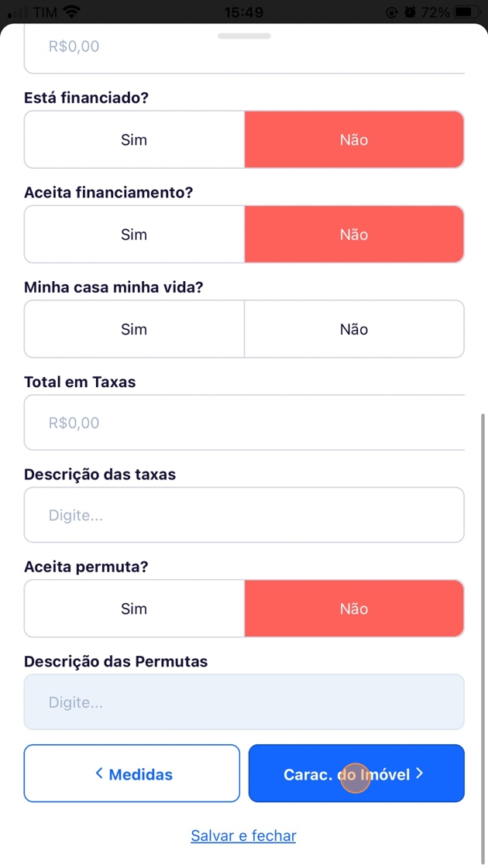Choose Sim for Aceita financiamento

click(134, 235)
